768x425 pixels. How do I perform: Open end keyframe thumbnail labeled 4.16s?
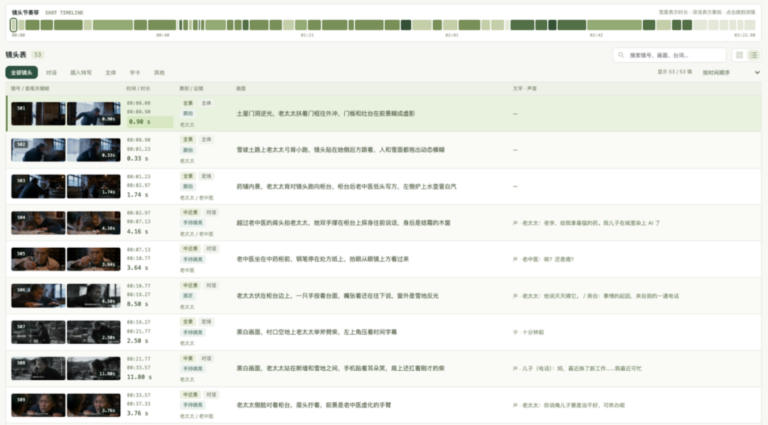tap(94, 223)
